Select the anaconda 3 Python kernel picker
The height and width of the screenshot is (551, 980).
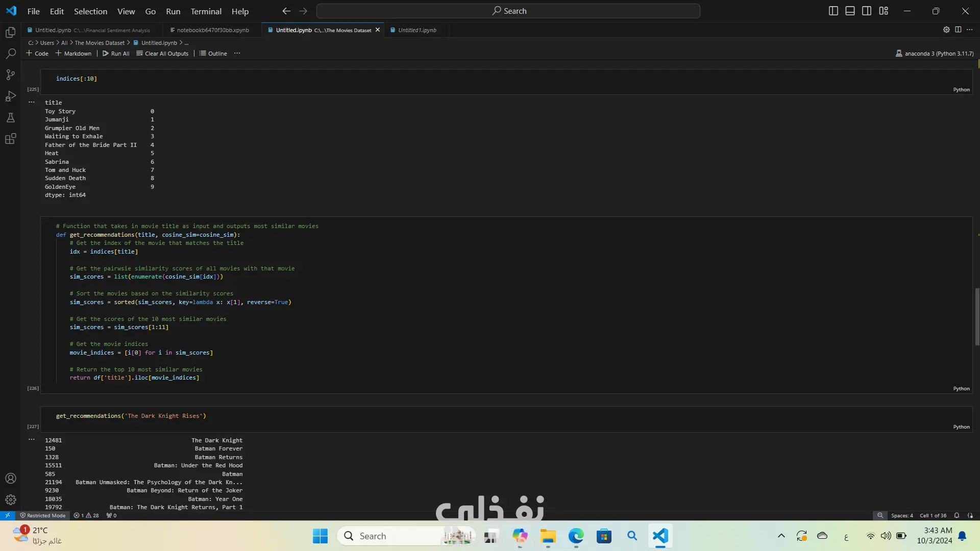point(934,53)
